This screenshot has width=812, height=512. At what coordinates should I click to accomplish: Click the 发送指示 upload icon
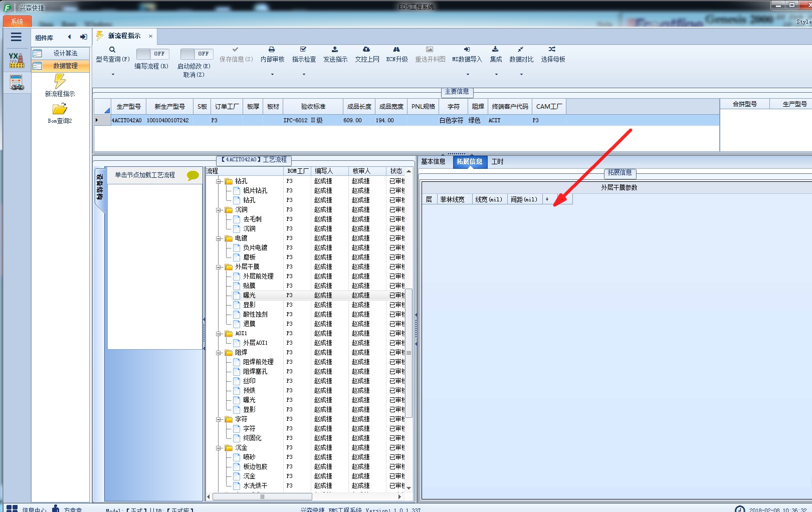click(x=335, y=50)
